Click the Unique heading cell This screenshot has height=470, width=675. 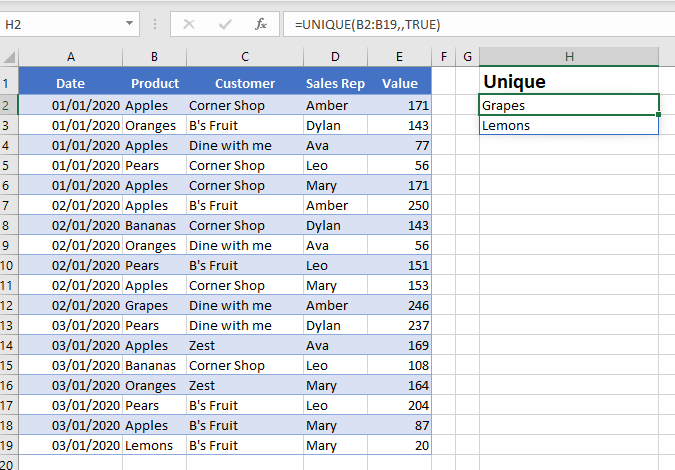569,82
